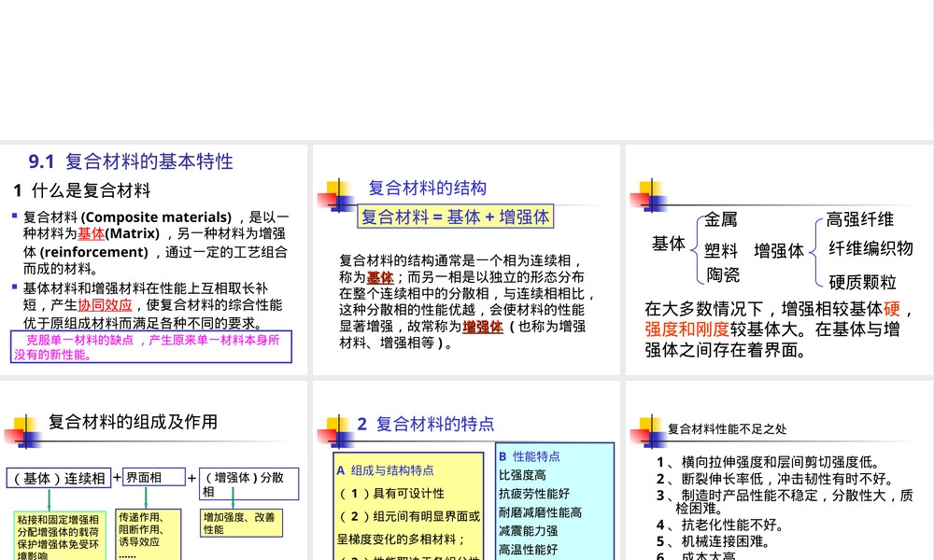Viewport: 934px width, 560px height.
Task: Click the line 比强度高
Action: pyautogui.click(x=522, y=475)
